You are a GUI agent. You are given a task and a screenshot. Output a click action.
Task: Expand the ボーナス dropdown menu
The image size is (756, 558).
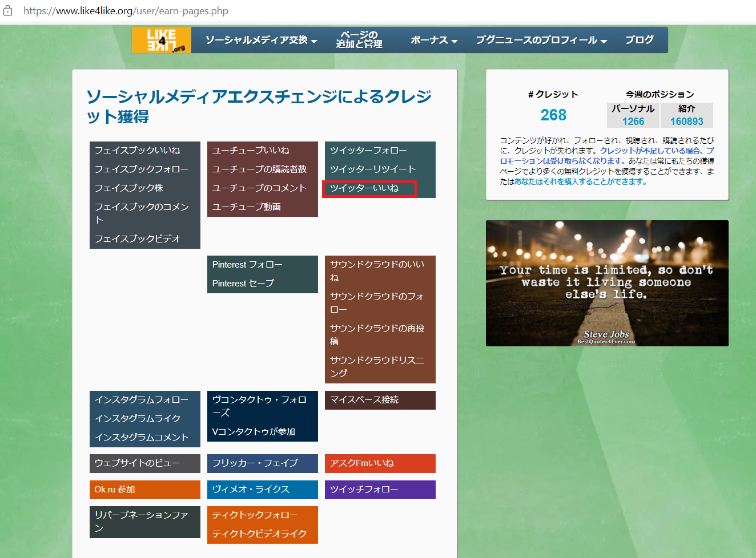434,40
